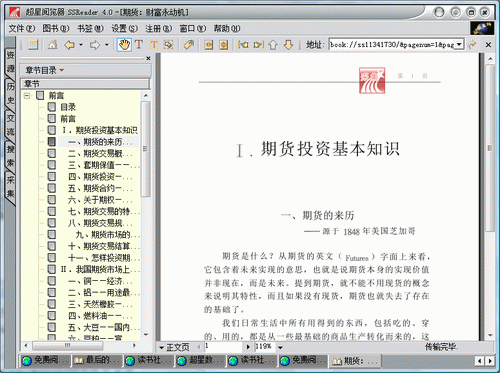Viewport: 500px width, 373px height.
Task: Select the 六、关于期权 tree item
Action: (x=100, y=200)
